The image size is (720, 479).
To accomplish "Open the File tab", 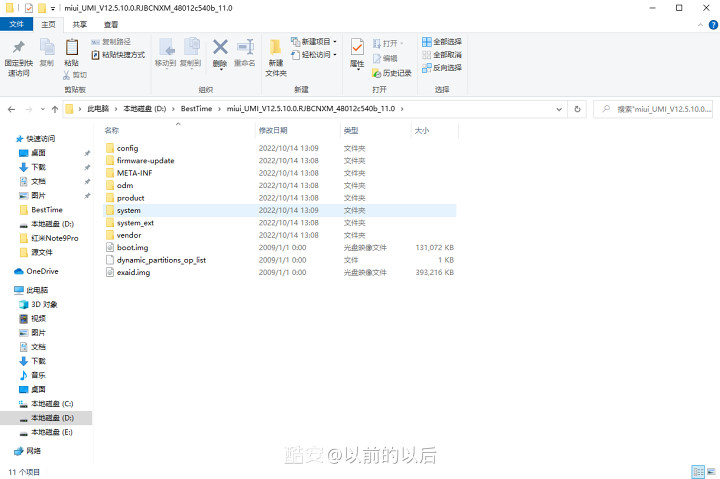I will point(17,24).
